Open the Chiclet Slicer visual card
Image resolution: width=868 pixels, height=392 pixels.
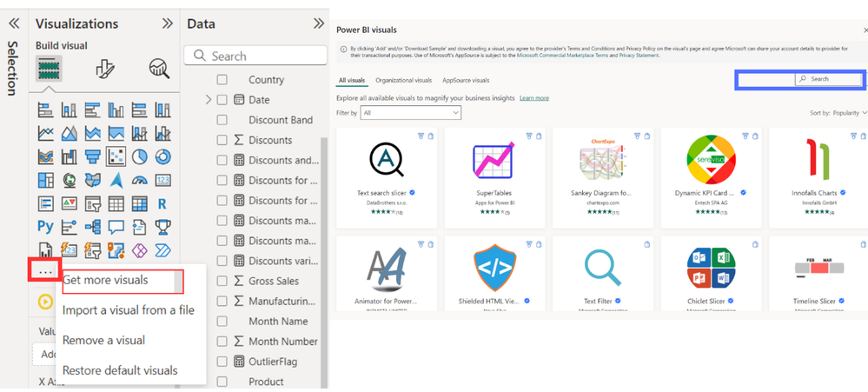point(712,274)
